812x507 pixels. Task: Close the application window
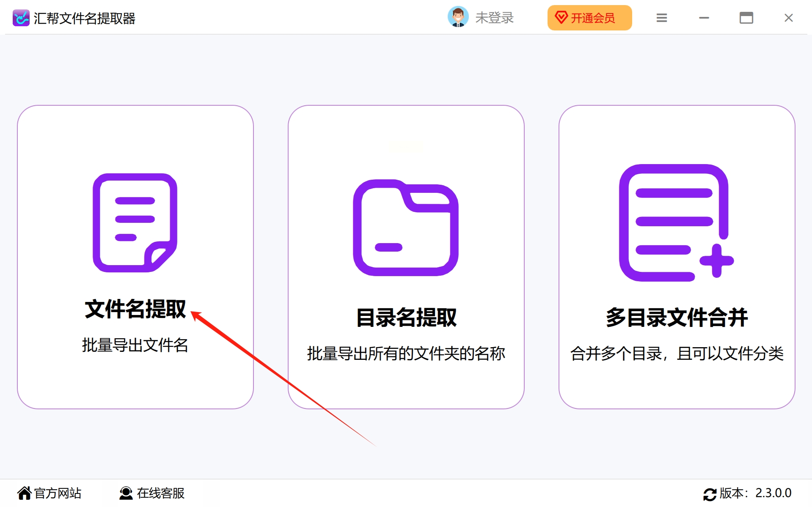pos(789,18)
